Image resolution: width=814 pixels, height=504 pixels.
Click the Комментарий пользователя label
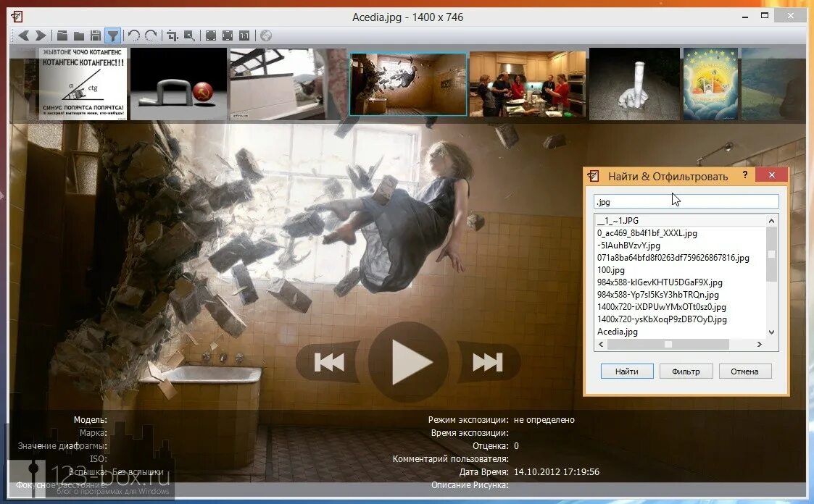[451, 459]
